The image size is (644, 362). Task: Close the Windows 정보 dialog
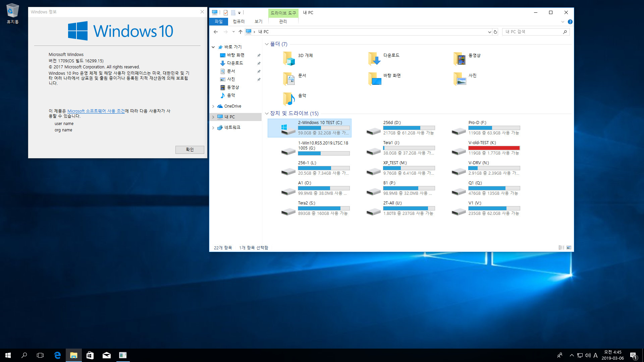tap(202, 12)
